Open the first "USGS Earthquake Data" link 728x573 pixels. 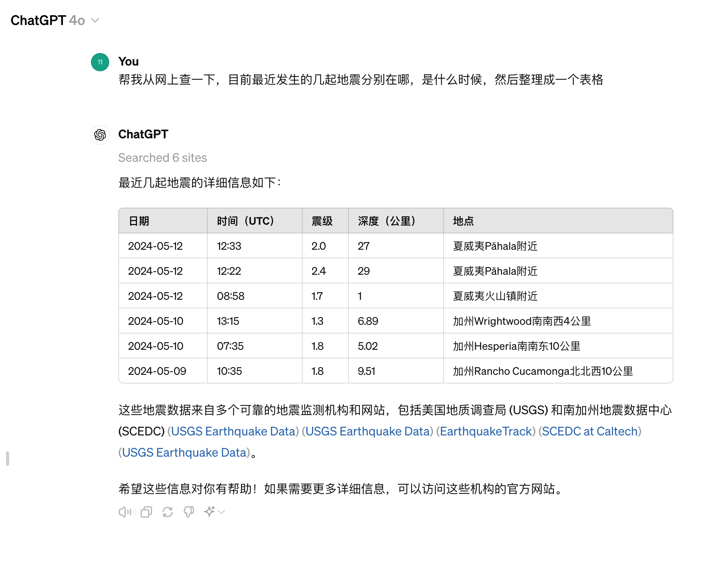[x=233, y=431]
